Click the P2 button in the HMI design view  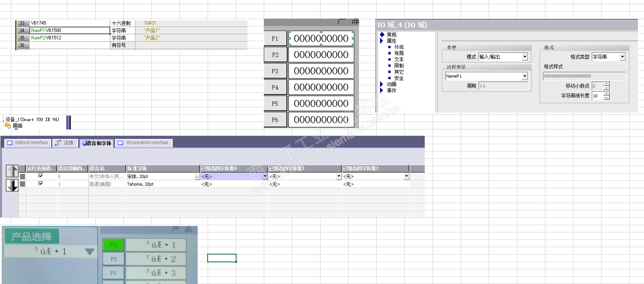click(276, 55)
